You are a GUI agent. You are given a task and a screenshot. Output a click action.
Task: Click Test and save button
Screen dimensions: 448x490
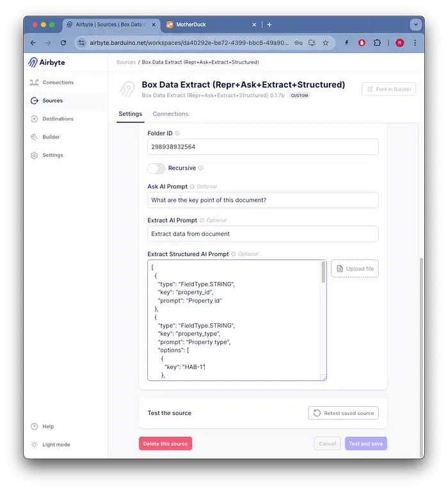366,444
